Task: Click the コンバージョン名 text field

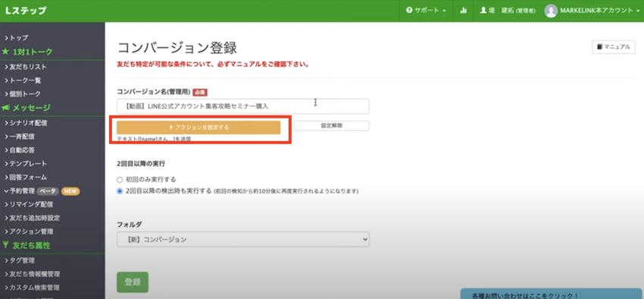Action: pyautogui.click(x=242, y=106)
